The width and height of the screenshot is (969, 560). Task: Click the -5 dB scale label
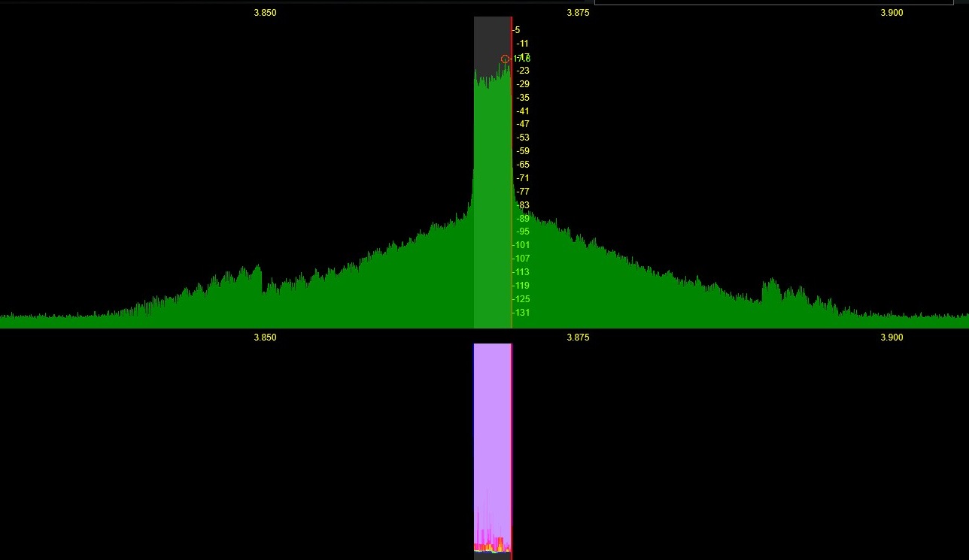[x=517, y=30]
